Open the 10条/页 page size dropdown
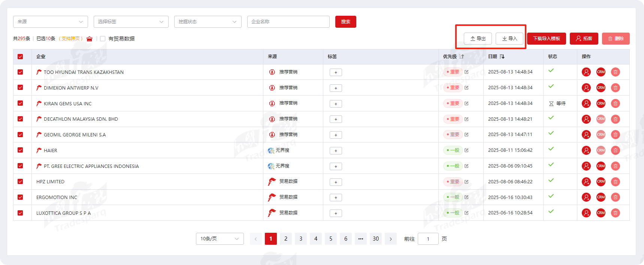 pyautogui.click(x=220, y=239)
